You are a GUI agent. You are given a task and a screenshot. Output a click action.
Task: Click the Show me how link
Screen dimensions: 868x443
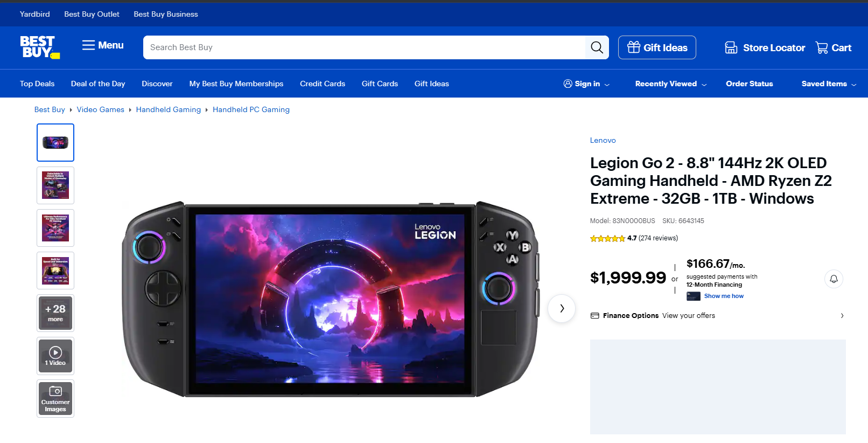coord(724,296)
